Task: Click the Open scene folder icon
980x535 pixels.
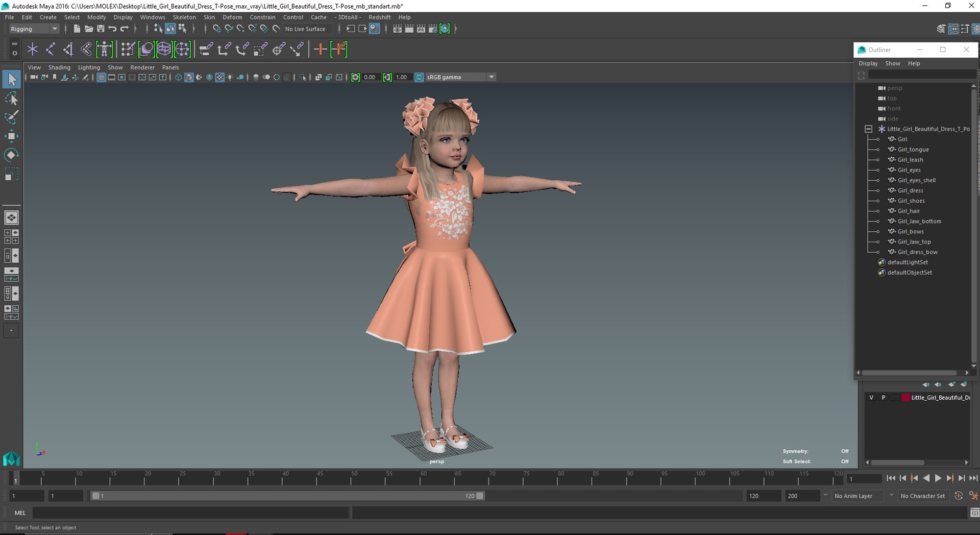Action: tap(89, 29)
